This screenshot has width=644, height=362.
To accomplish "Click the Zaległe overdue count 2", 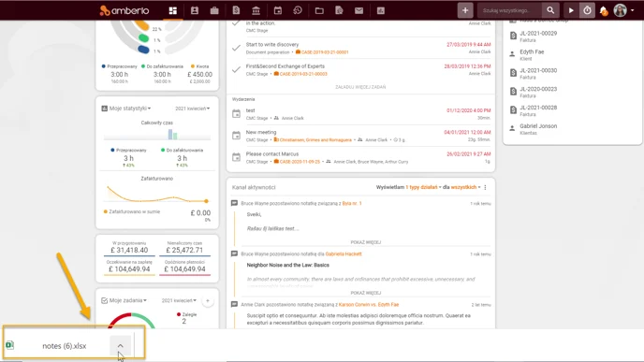I will (x=183, y=322).
